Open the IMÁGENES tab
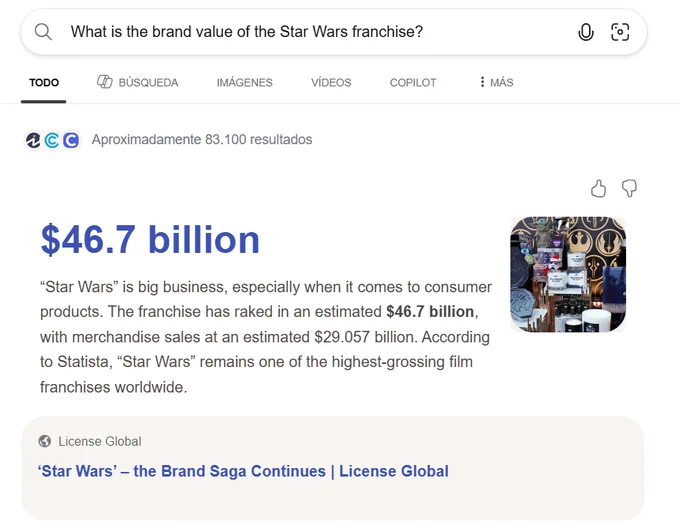Screen dimensions: 680x529 coord(245,82)
